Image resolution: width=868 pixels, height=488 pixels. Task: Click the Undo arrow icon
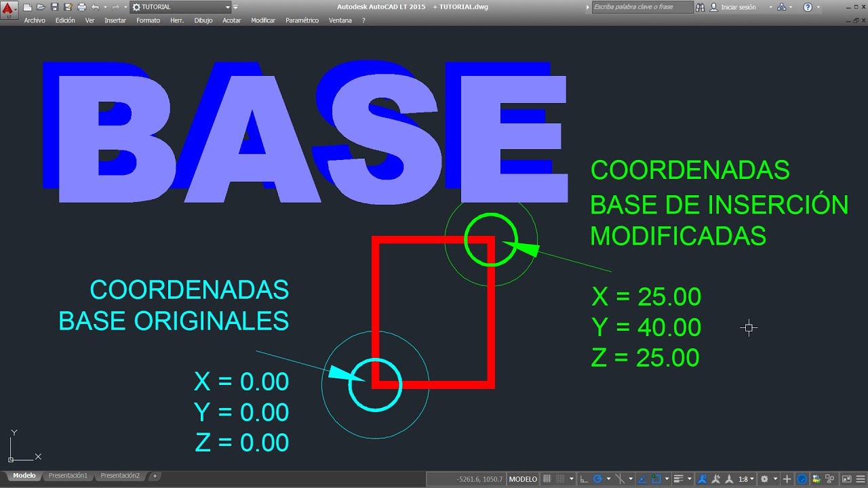tap(94, 7)
